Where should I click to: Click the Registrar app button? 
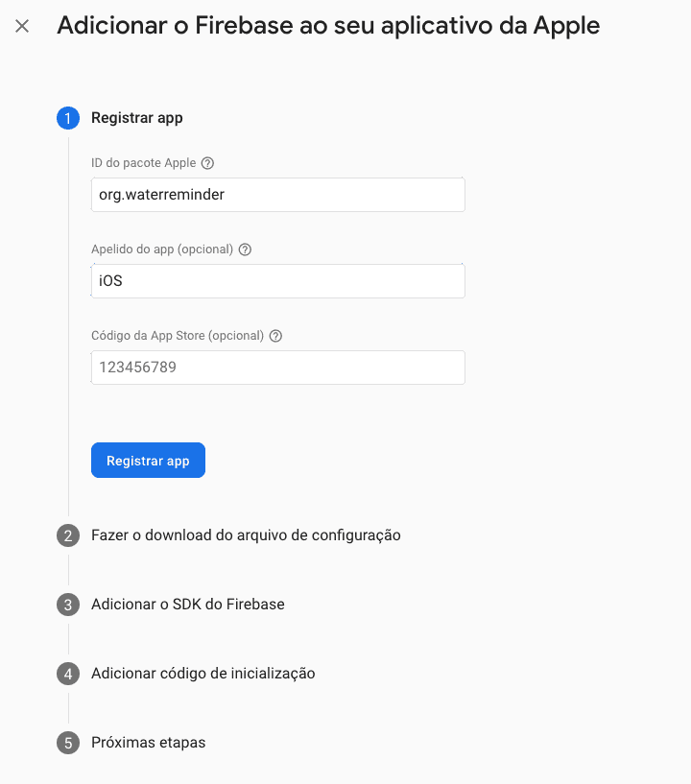148,460
